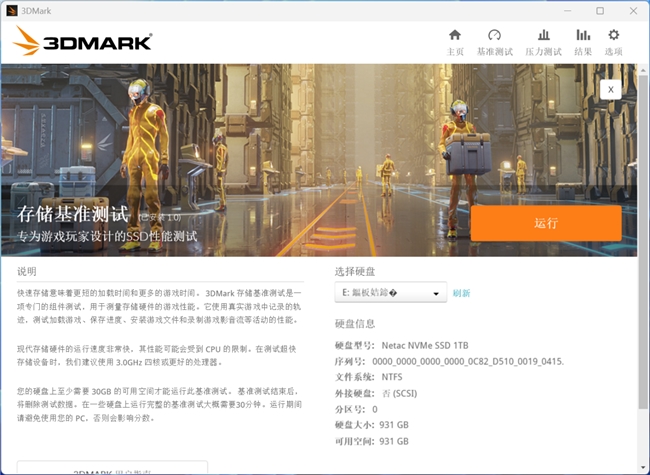Viewport: 650px width, 475px height.
Task: Click the 说明 section heading
Action: [x=27, y=271]
